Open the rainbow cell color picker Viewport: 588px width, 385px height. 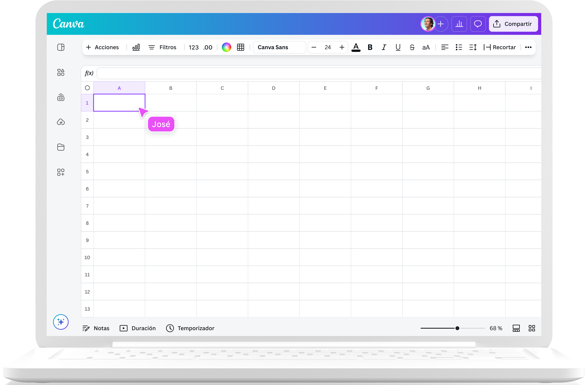tap(226, 47)
